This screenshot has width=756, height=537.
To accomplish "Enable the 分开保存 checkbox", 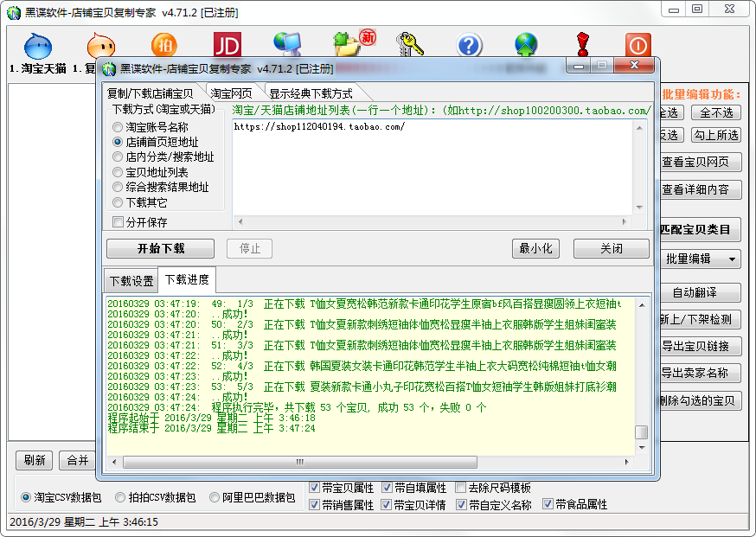I will point(118,222).
